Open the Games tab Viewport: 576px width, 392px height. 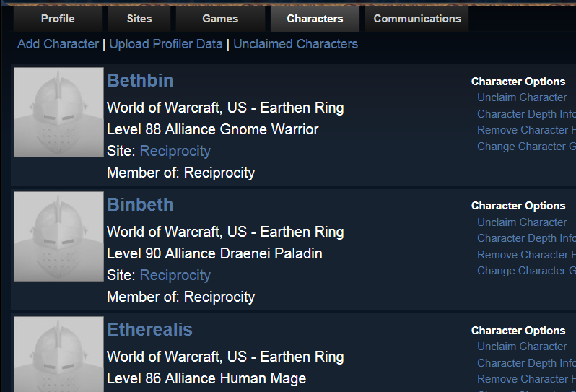(x=220, y=19)
